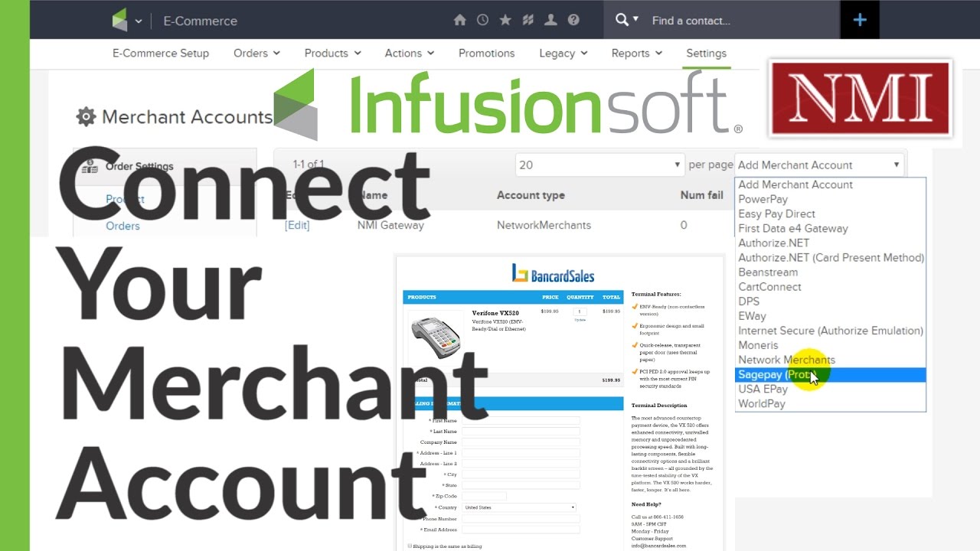Click the Zip Code input field
This screenshot has width=980, height=551.
click(484, 496)
